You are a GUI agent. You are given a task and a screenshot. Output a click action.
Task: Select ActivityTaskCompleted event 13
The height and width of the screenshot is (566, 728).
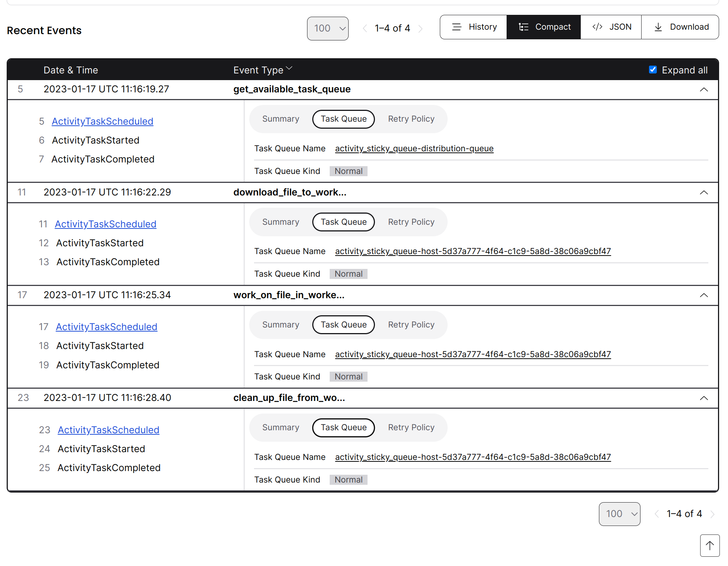108,262
